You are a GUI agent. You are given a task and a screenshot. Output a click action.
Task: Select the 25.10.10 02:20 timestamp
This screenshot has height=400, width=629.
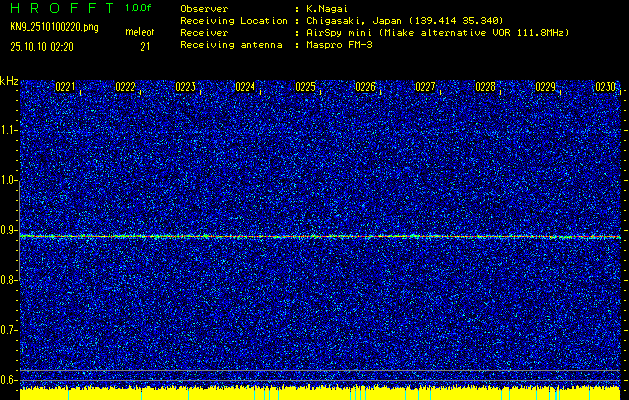click(x=44, y=46)
